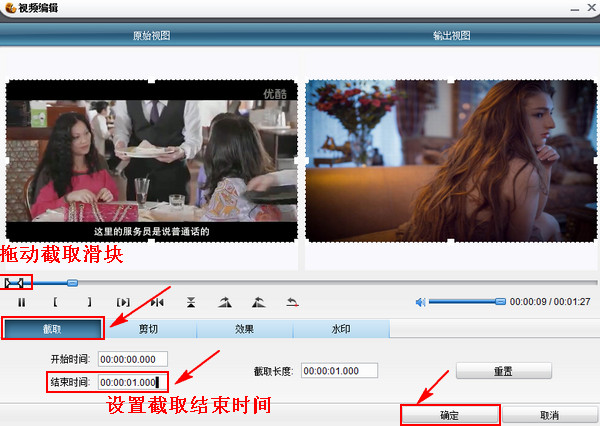
Task: Click the vertical flip icon
Action: 191,302
